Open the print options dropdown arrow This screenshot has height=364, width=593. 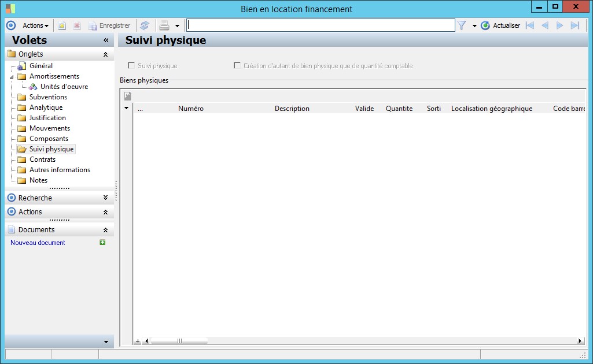(177, 25)
